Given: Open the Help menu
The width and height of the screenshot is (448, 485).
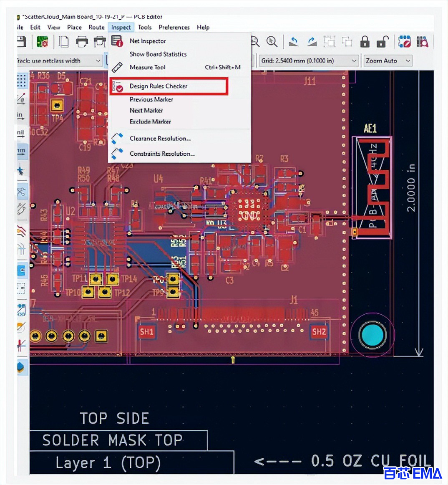Looking at the screenshot, I should [203, 27].
